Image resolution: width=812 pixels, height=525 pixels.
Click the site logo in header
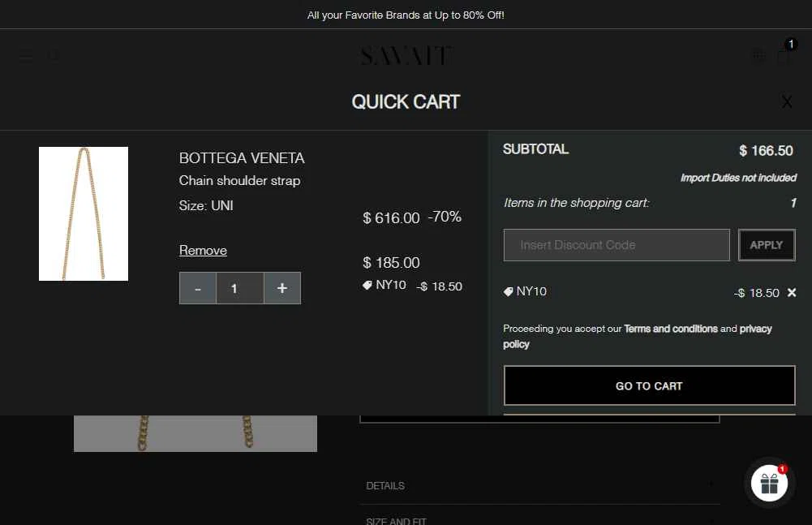(406, 56)
